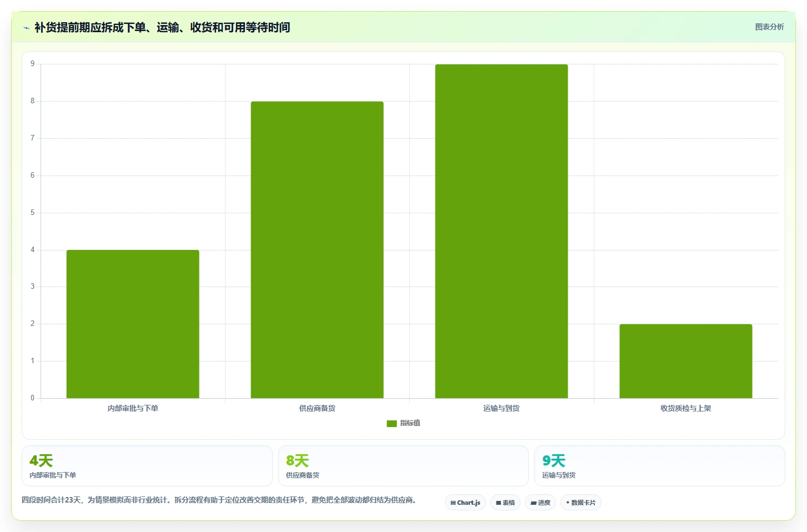Click the lightning icon beside the title

(x=26, y=28)
